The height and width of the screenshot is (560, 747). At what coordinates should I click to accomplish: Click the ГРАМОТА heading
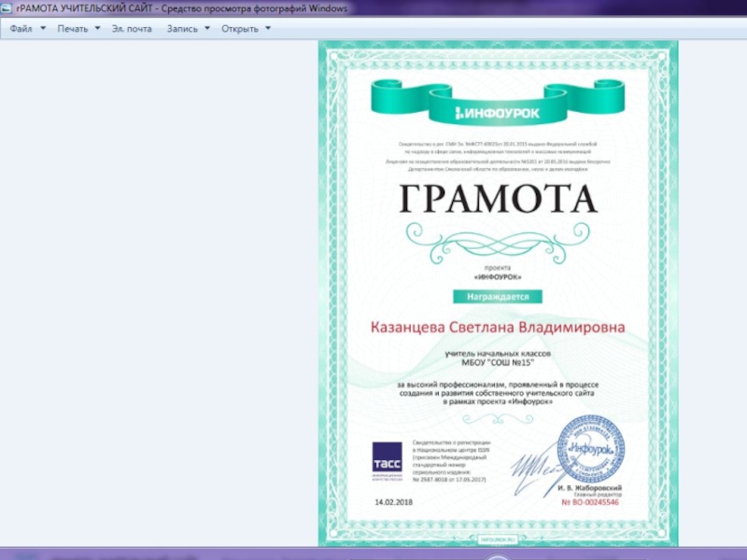point(498,199)
